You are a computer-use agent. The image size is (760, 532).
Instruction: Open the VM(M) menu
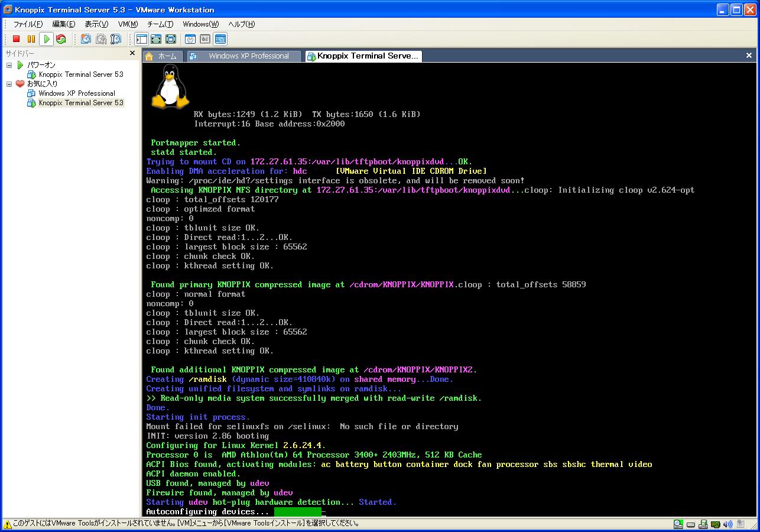128,24
